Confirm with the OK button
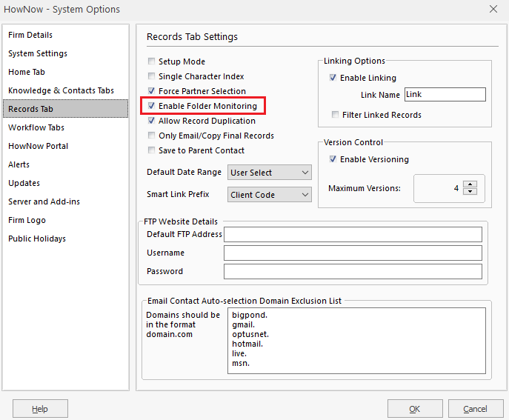This screenshot has height=420, width=509. (415, 409)
